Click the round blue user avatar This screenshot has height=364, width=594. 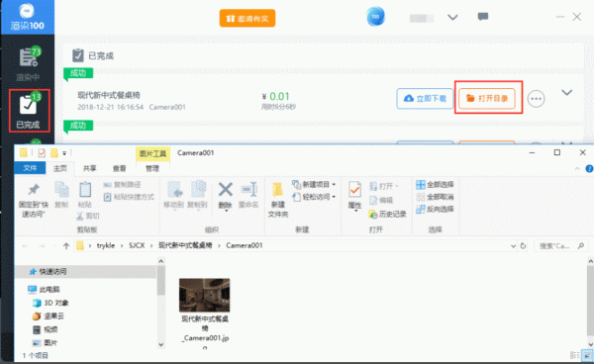[375, 17]
